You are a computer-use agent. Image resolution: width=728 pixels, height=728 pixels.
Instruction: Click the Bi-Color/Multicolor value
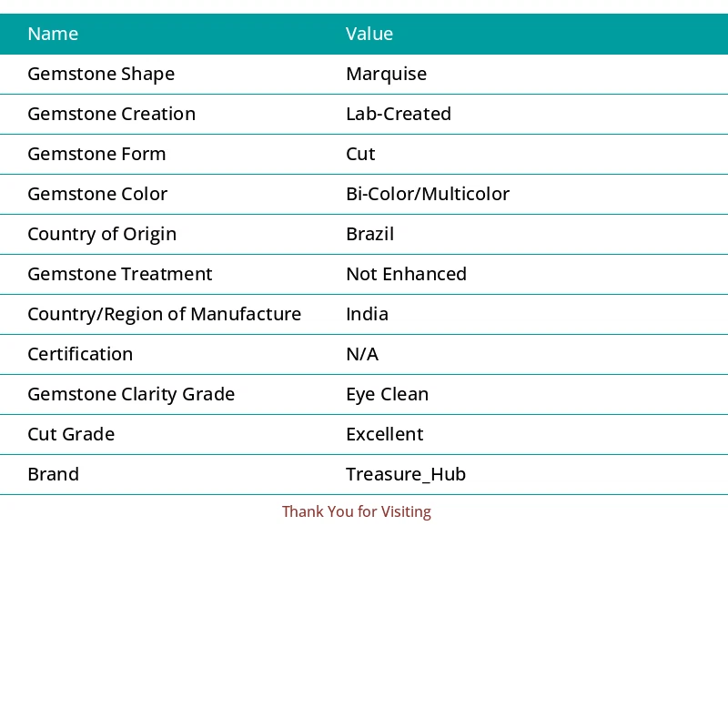point(428,194)
